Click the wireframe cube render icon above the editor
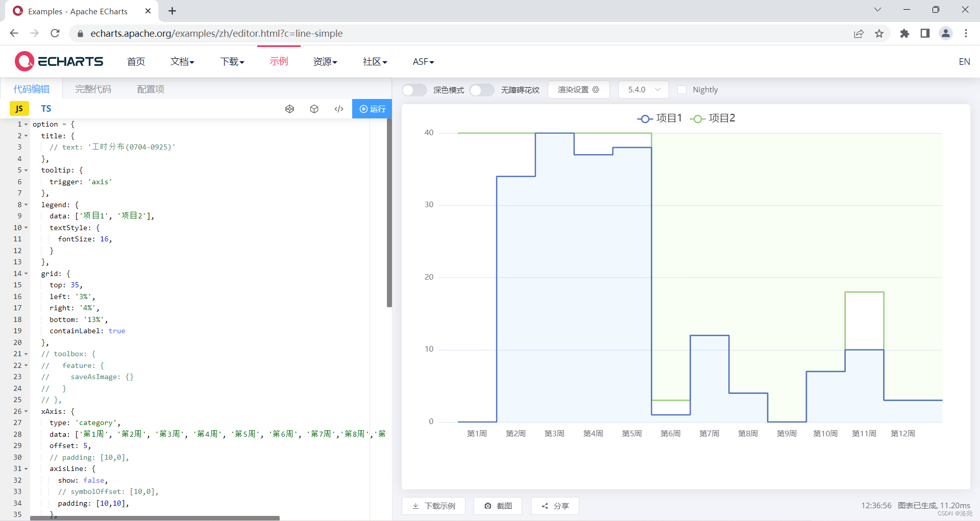The image size is (980, 521). [x=289, y=109]
